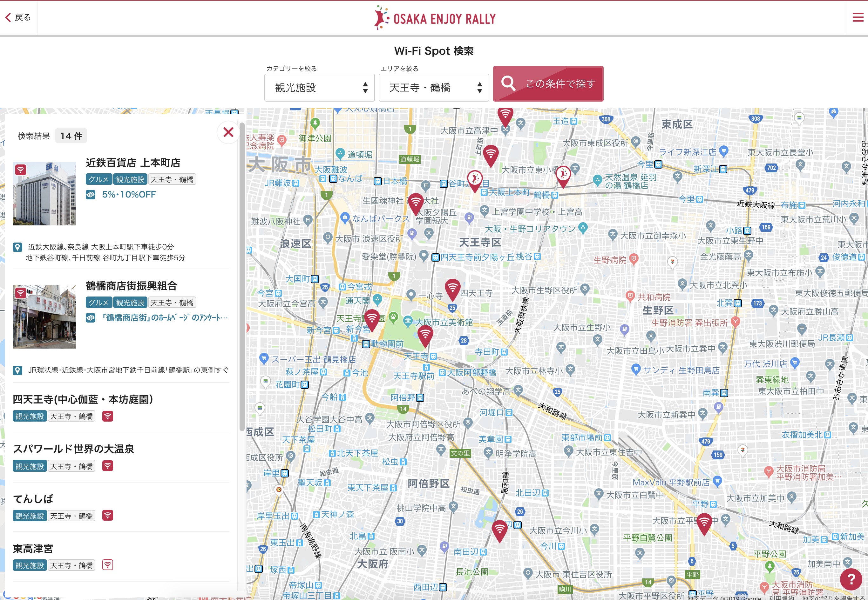Open the てんしば listing

(x=33, y=499)
